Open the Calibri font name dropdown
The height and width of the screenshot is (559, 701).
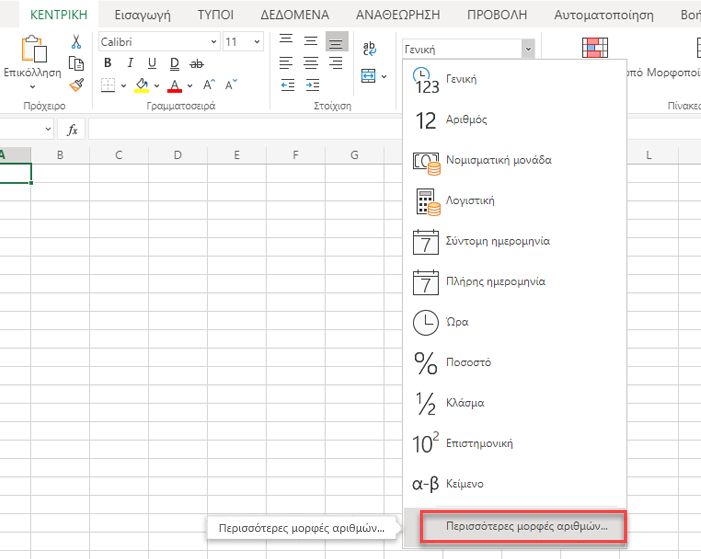tap(214, 42)
